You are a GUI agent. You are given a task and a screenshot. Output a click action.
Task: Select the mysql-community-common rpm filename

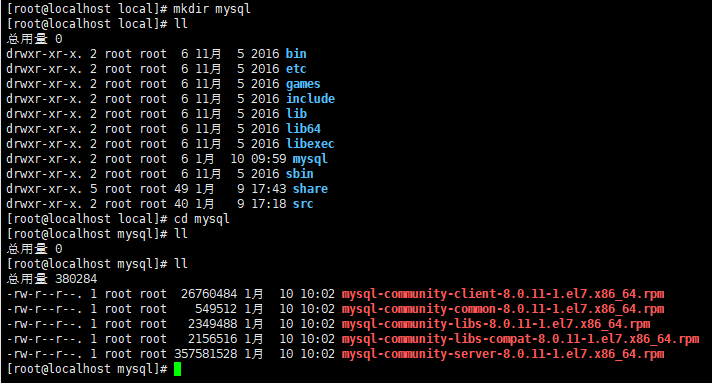click(503, 309)
